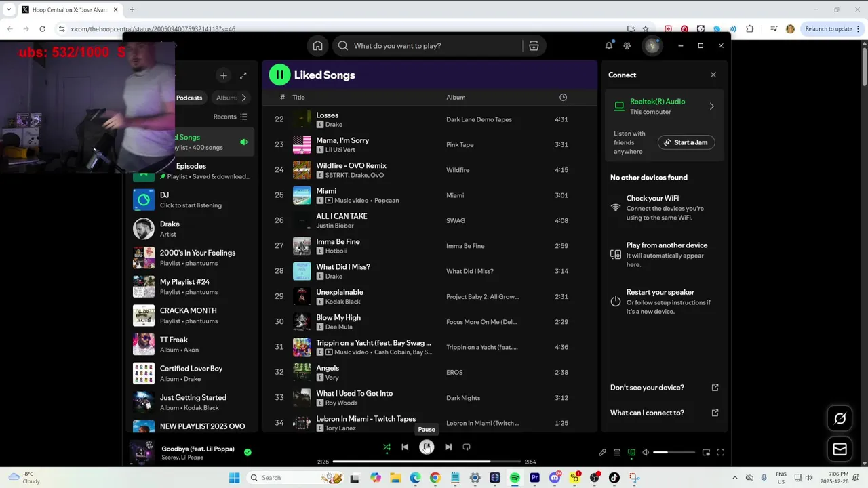
Task: Open the user profile avatar menu
Action: coord(652,45)
